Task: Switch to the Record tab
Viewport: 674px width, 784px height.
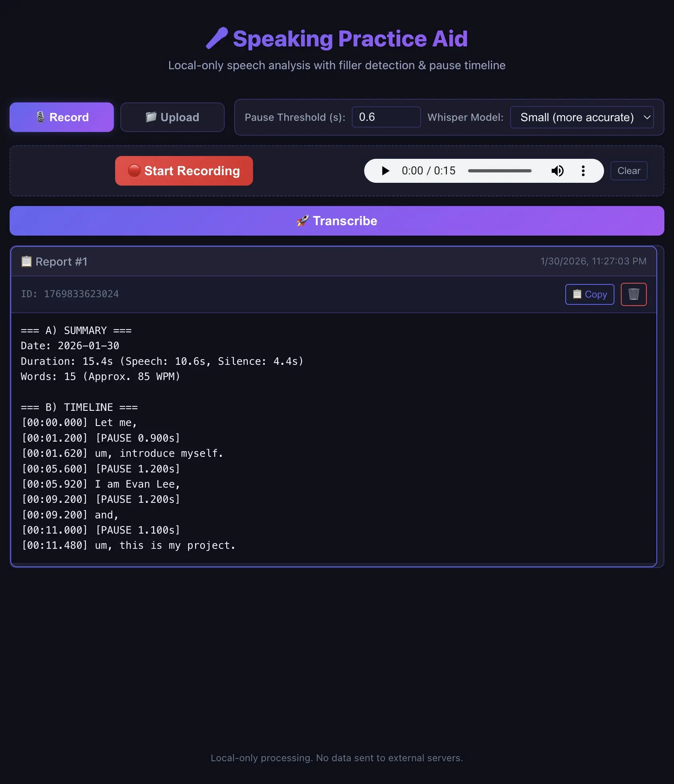Action: (62, 117)
